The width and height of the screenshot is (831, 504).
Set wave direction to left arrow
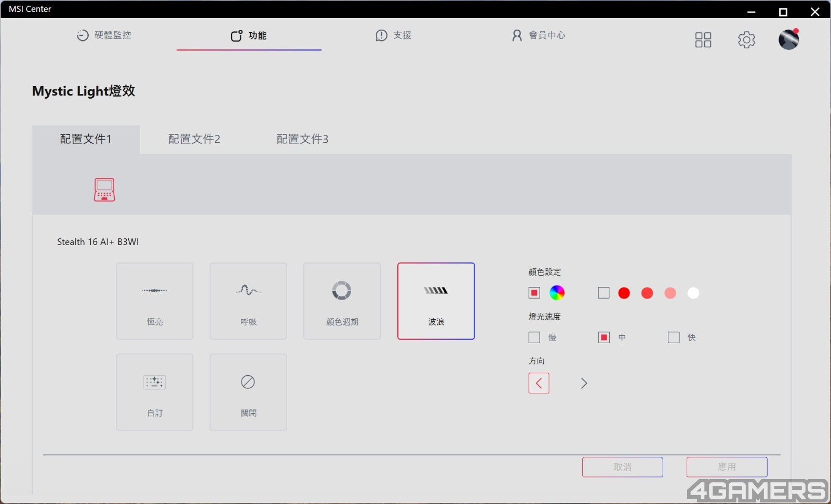(539, 383)
